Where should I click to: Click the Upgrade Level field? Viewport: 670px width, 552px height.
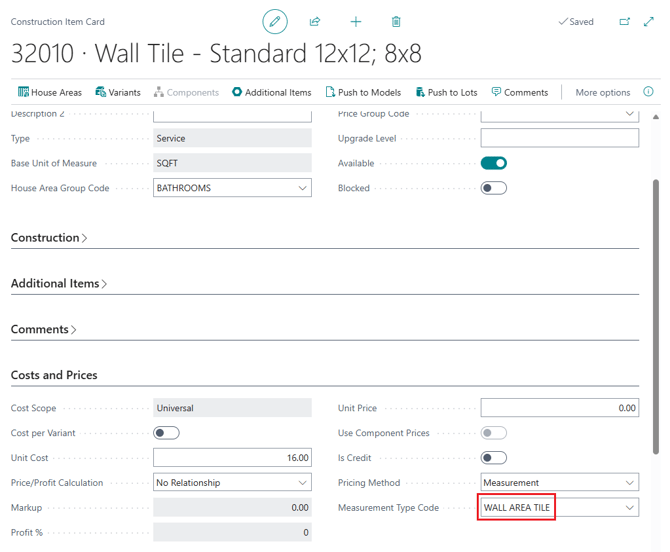(560, 138)
